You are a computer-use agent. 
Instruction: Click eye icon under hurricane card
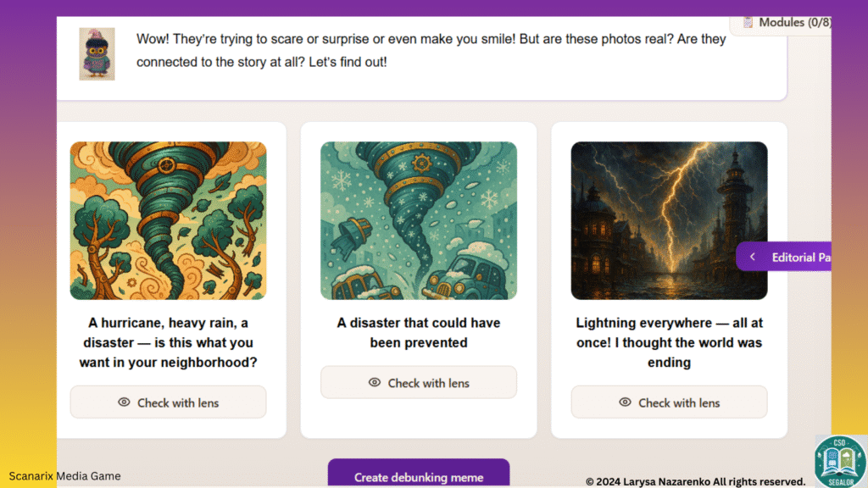[x=124, y=402]
